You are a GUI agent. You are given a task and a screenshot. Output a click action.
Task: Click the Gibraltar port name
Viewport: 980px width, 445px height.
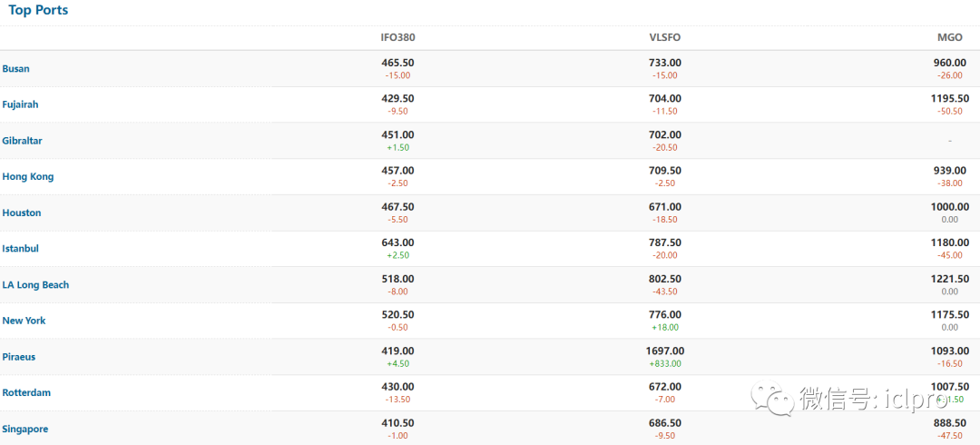[22, 141]
